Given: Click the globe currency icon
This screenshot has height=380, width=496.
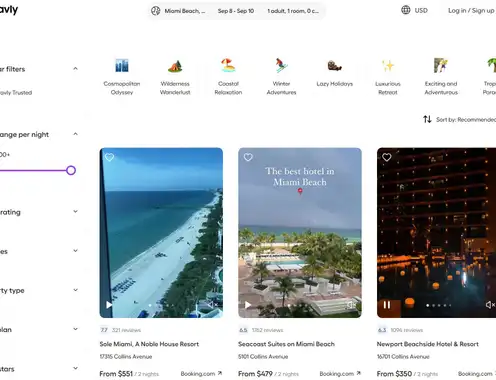Looking at the screenshot, I should point(406,10).
